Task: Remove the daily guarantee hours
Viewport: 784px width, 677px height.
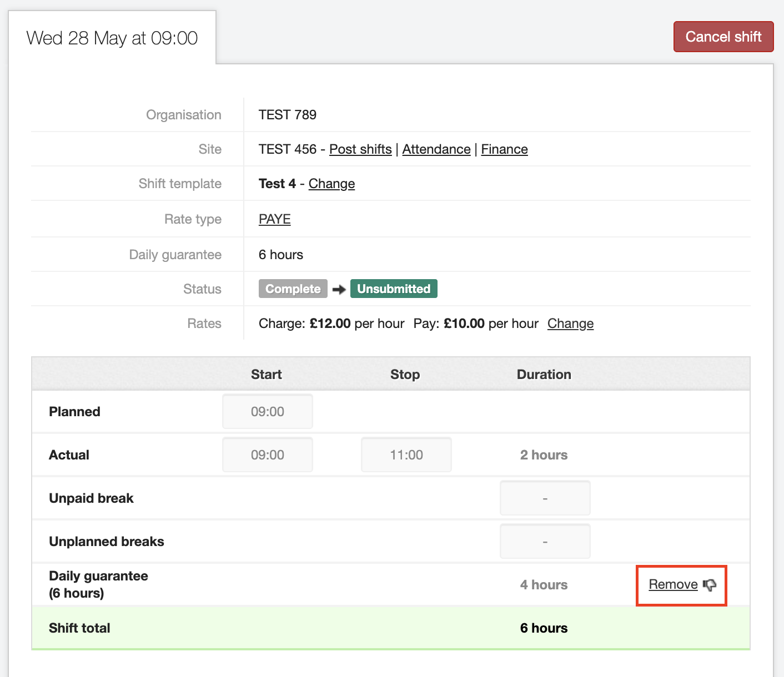Action: pos(673,584)
